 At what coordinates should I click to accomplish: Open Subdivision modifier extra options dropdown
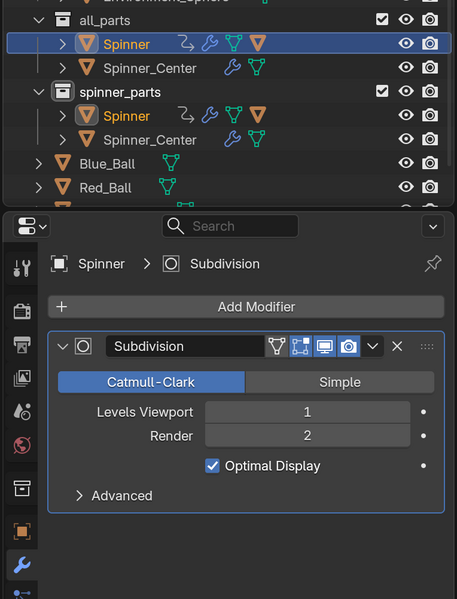[x=373, y=346]
